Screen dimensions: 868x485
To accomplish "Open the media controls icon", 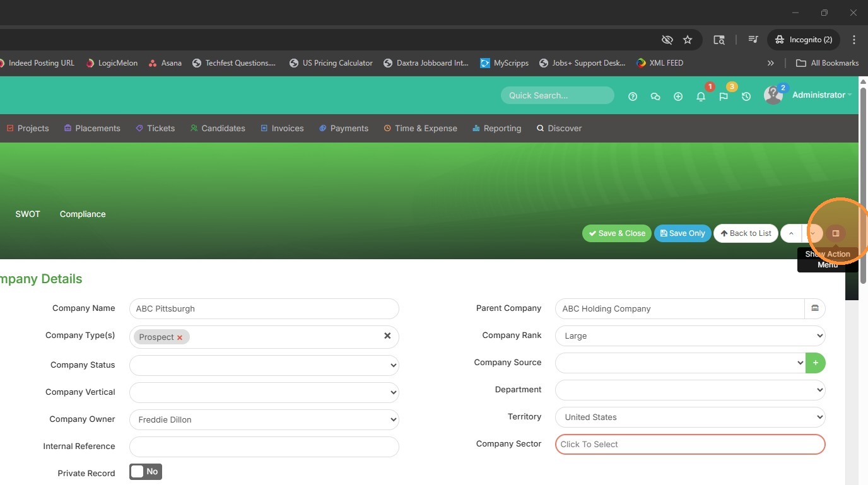I will pos(753,40).
